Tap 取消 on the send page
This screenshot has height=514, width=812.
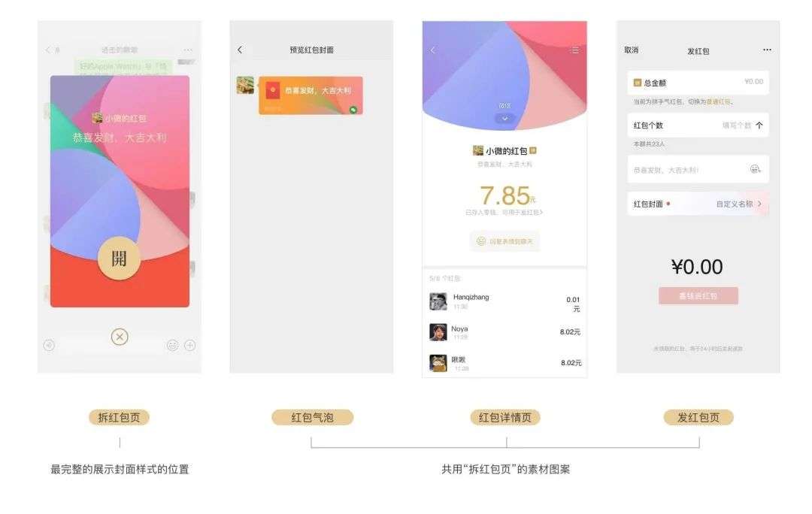(632, 50)
